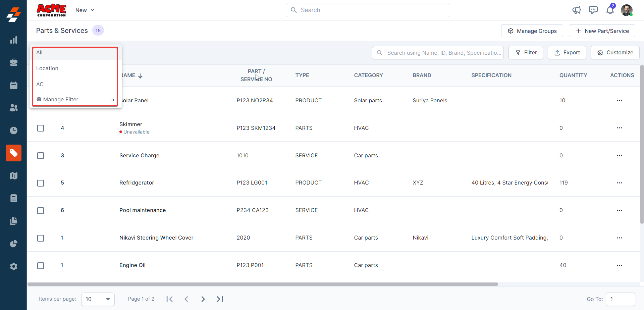Select Manage Filter in the dropdown list
The width and height of the screenshot is (644, 310).
point(61,100)
